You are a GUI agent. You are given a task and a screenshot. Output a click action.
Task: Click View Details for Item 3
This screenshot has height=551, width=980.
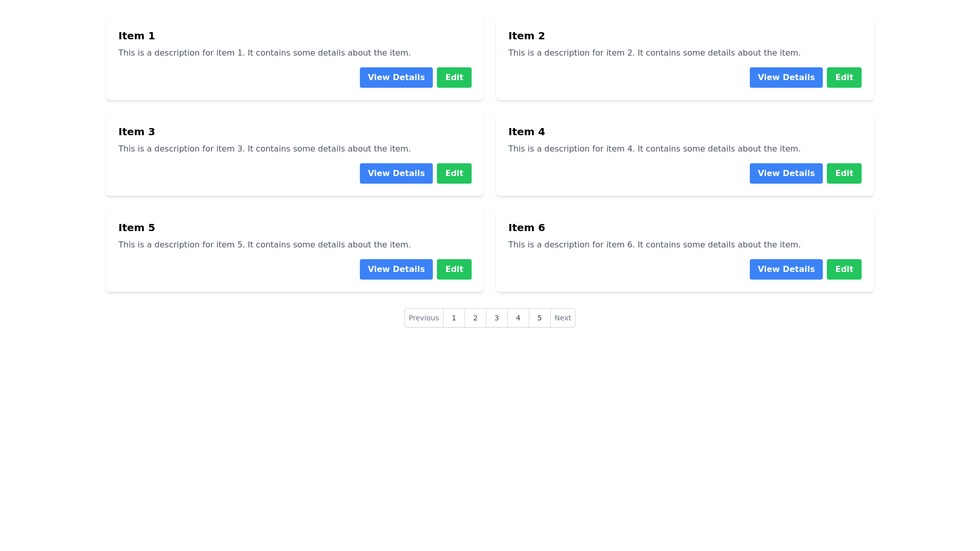(x=396, y=173)
